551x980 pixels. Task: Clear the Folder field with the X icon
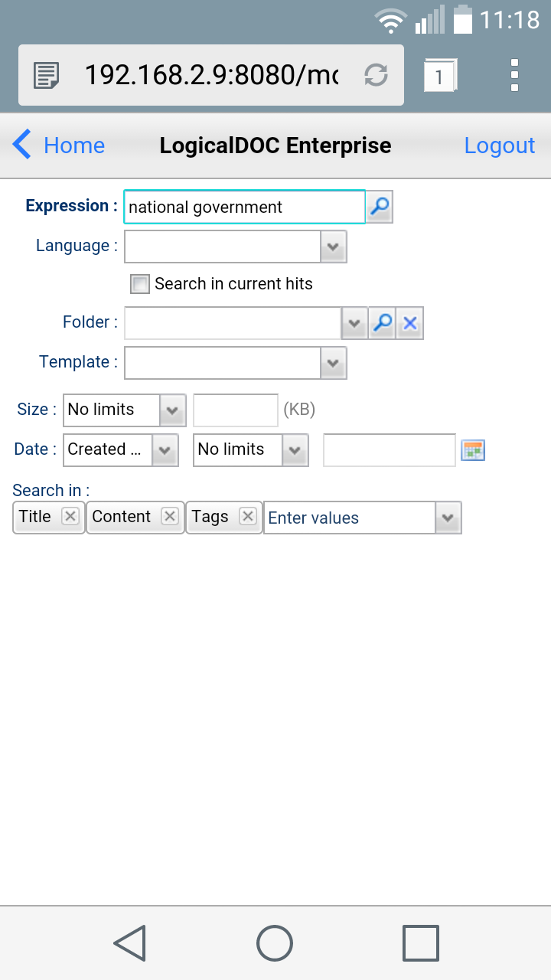[410, 323]
